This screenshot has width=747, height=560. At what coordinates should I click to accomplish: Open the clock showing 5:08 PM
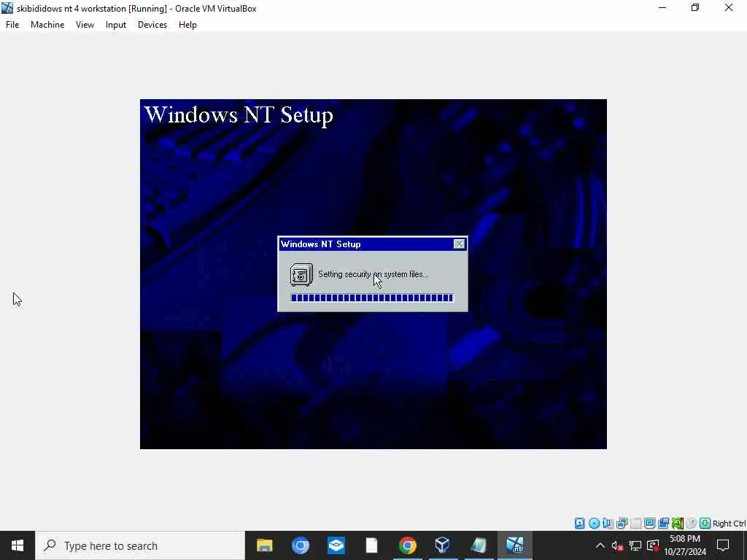684,545
